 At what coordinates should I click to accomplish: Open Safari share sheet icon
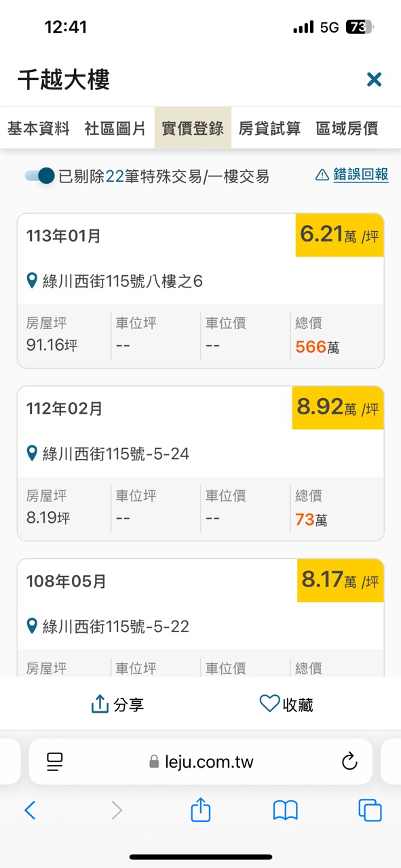(x=201, y=809)
